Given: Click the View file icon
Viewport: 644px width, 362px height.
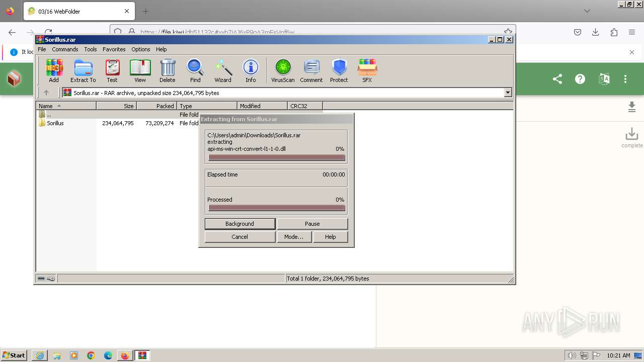Looking at the screenshot, I should (140, 70).
